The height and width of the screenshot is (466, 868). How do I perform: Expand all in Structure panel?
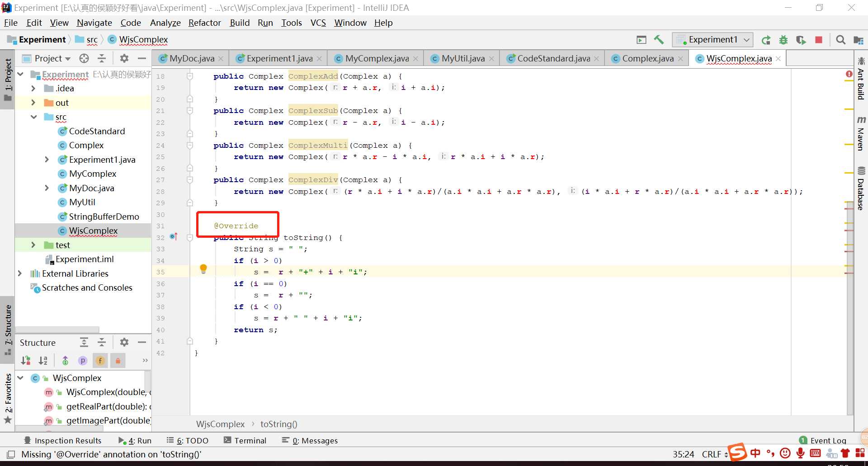84,342
